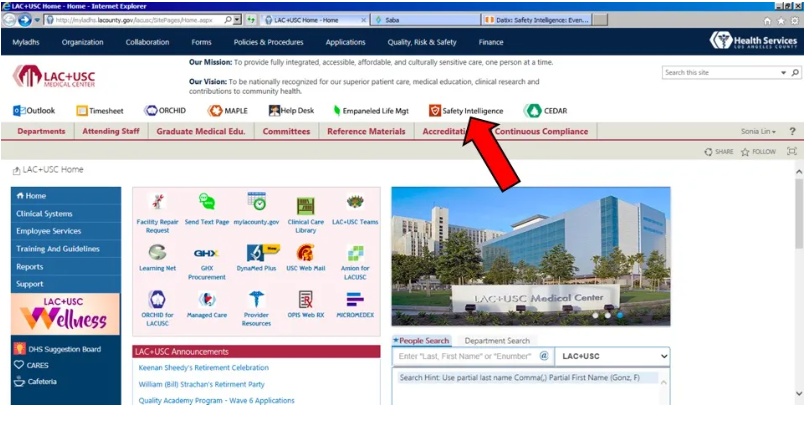Expand the site search scope dropdown
Viewport: 807px width, 432px height.
(x=783, y=73)
